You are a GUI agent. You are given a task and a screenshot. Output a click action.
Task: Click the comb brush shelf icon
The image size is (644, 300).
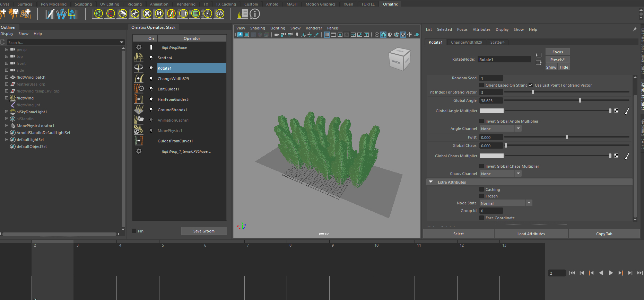tap(122, 14)
